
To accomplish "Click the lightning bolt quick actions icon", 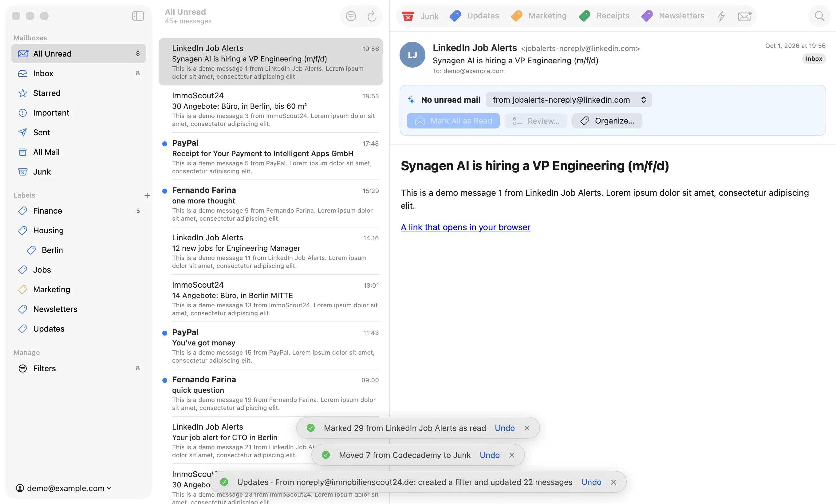I will point(721,16).
